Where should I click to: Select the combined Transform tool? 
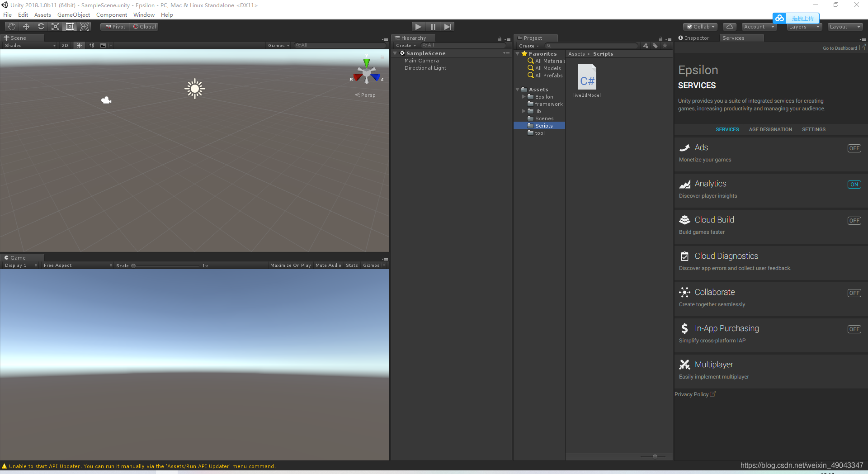pyautogui.click(x=84, y=27)
